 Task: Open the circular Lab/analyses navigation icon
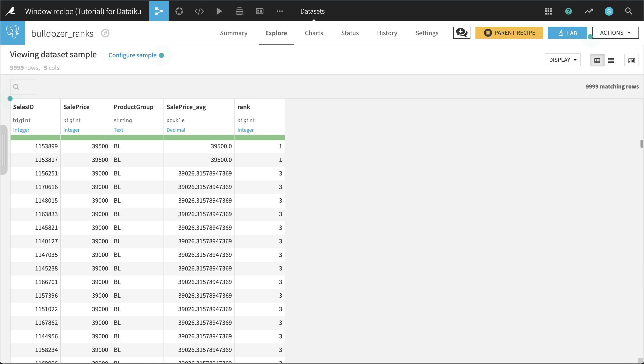[179, 11]
